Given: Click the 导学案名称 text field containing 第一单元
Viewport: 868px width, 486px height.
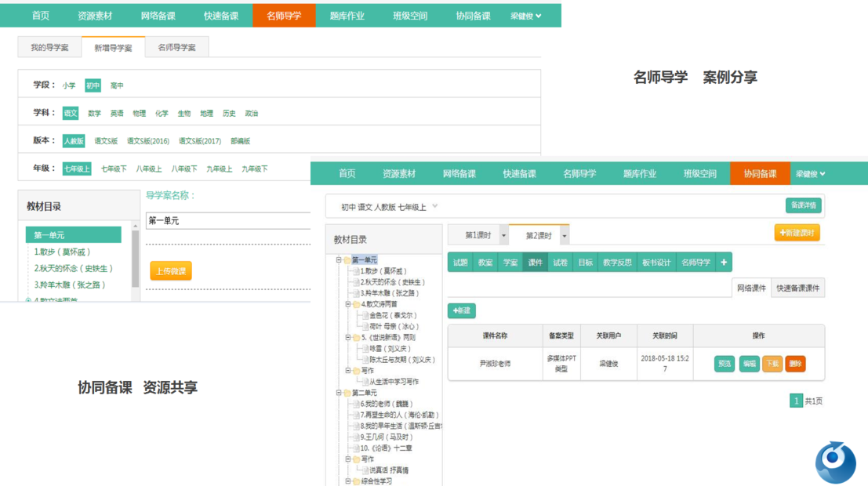Looking at the screenshot, I should pyautogui.click(x=227, y=221).
